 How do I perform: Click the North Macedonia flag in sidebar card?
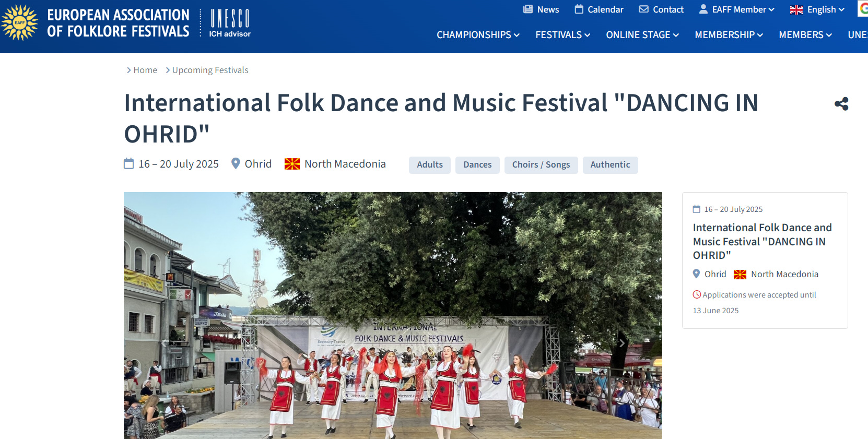click(740, 275)
